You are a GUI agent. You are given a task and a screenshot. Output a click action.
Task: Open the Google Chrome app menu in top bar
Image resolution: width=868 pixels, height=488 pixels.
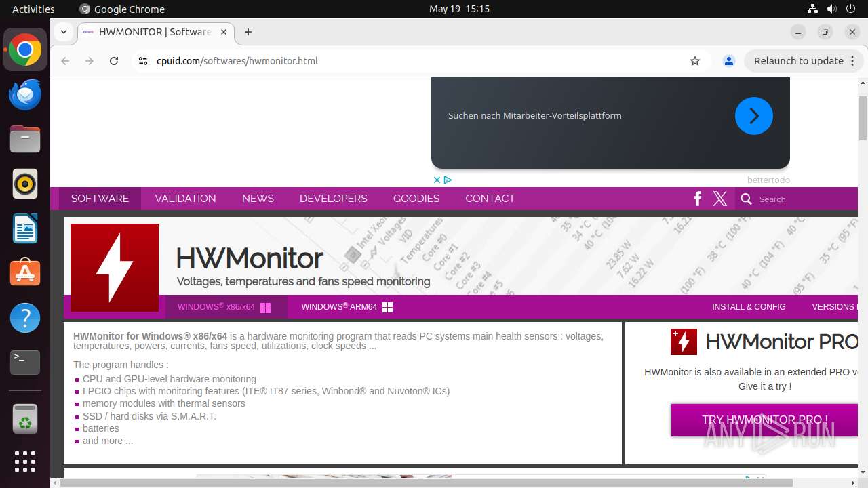click(122, 9)
